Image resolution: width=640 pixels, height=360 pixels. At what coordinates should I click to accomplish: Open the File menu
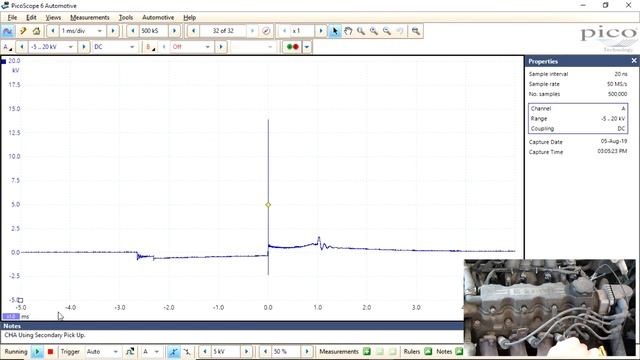click(x=12, y=18)
